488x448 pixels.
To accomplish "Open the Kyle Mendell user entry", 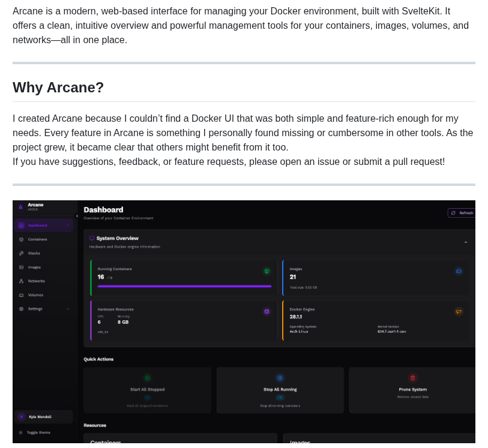I will [x=44, y=417].
